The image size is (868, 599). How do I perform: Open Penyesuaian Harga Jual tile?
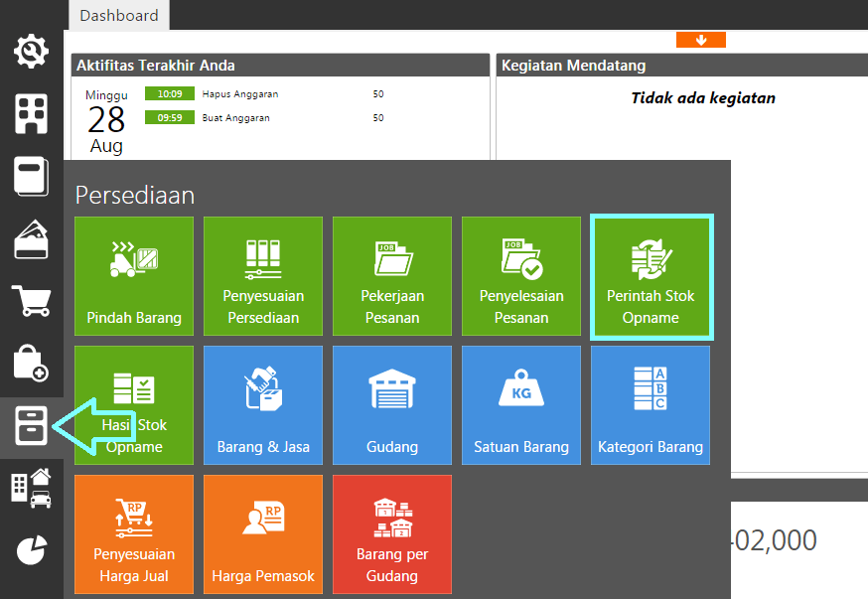click(134, 534)
